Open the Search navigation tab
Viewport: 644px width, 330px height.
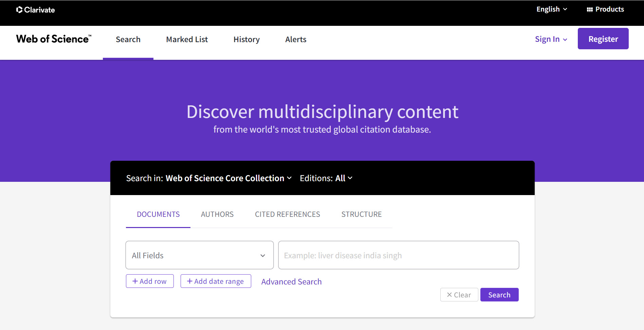128,39
